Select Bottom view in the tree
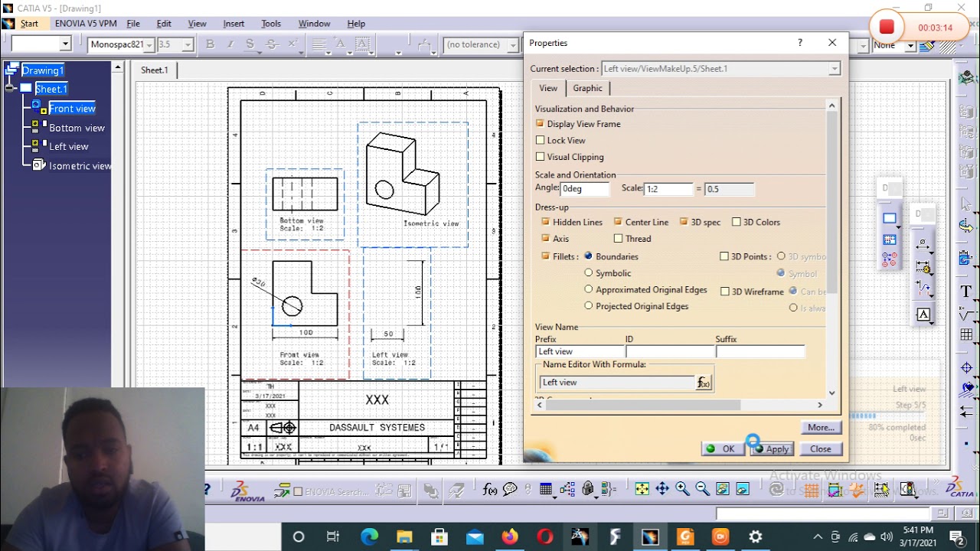Viewport: 980px width, 551px height. (x=77, y=128)
